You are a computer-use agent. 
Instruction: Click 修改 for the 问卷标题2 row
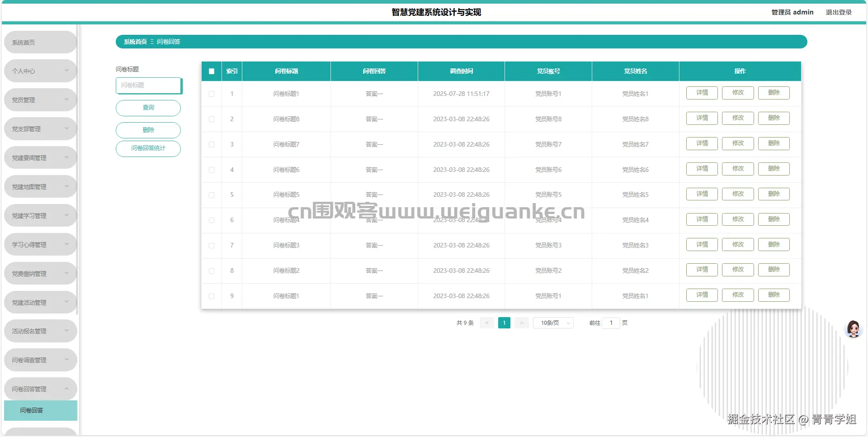click(738, 270)
